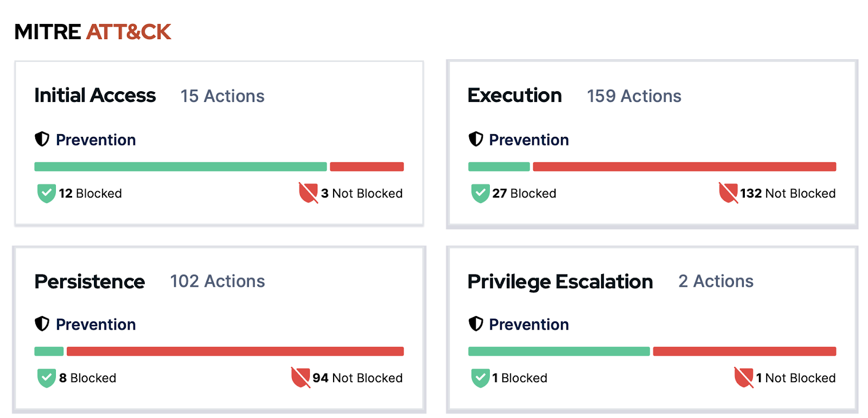Click green blocked shield icon beside 27 Blocked
Screen dimensions: 868x418
tap(480, 193)
